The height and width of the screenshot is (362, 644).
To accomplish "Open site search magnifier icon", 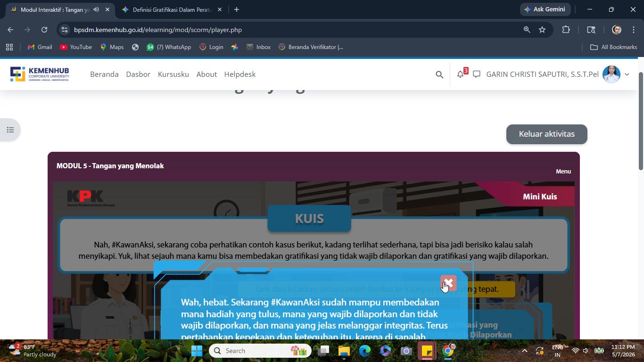I will (439, 74).
